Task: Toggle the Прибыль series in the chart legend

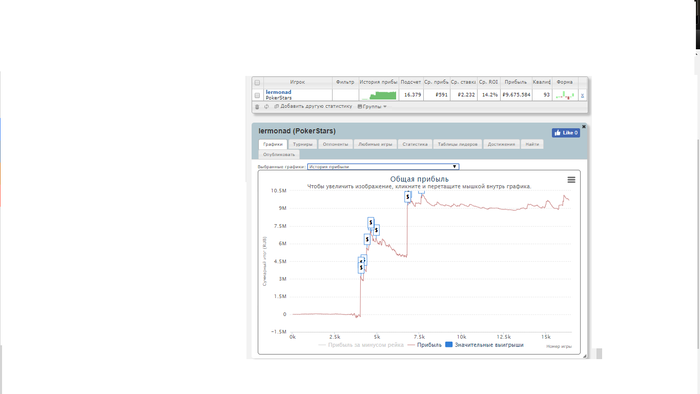Action: click(x=425, y=345)
